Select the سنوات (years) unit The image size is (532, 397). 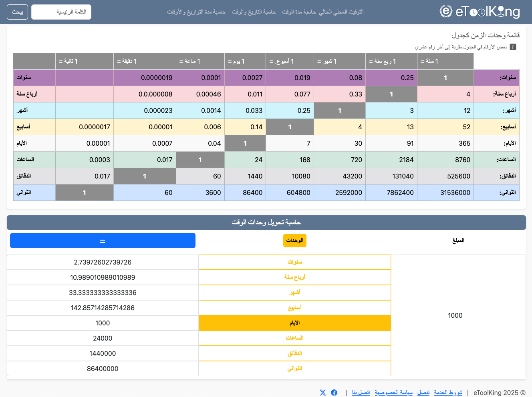pyautogui.click(x=294, y=262)
